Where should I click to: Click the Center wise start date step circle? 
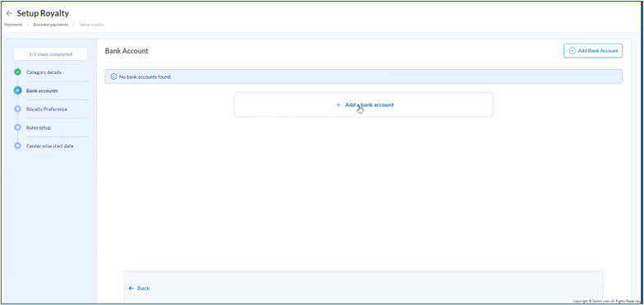tap(17, 146)
